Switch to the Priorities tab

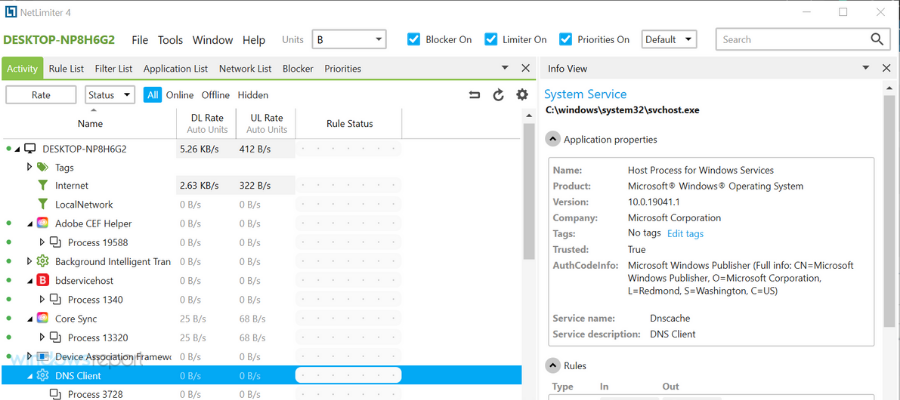[343, 68]
